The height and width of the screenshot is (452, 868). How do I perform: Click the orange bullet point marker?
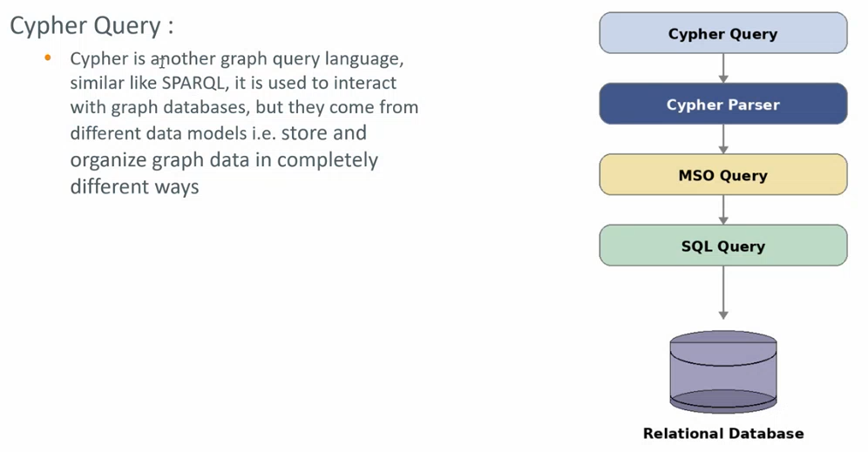pyautogui.click(x=48, y=57)
